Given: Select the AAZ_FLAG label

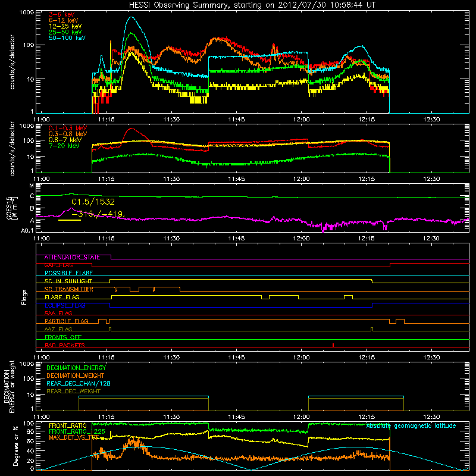Looking at the screenshot, I should pos(58,330).
